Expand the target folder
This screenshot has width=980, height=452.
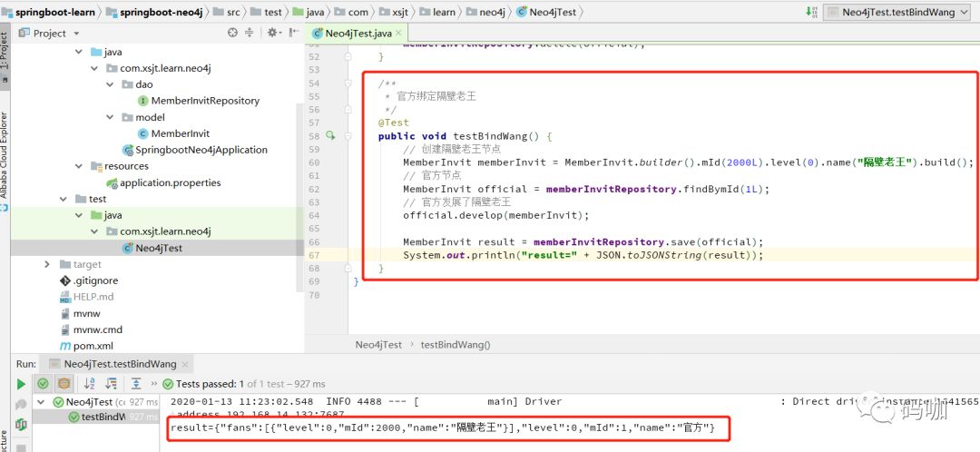[47, 264]
